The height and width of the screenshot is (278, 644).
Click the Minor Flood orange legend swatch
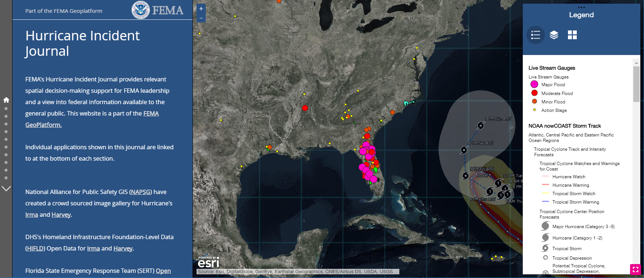tap(534, 102)
